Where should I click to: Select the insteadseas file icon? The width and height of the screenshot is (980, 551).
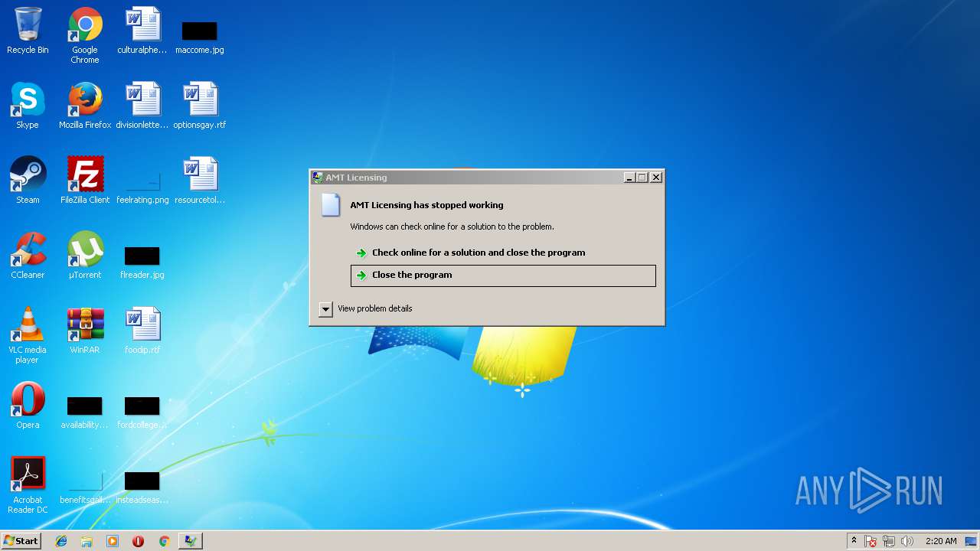[x=142, y=487]
